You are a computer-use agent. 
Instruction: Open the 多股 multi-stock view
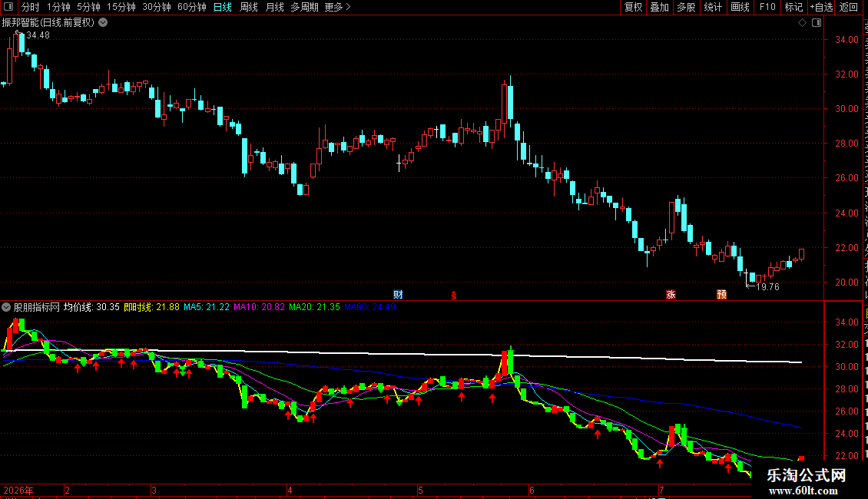pos(686,7)
